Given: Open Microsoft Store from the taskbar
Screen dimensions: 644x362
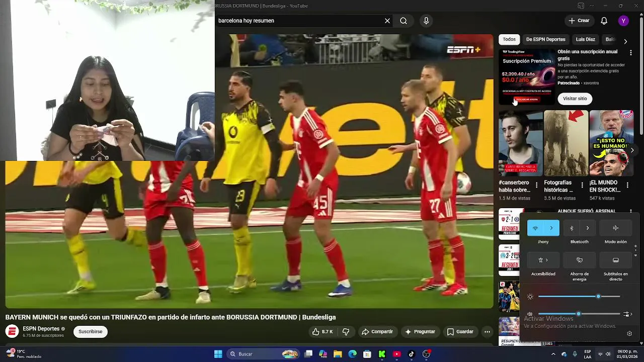Looking at the screenshot, I should coord(367,354).
